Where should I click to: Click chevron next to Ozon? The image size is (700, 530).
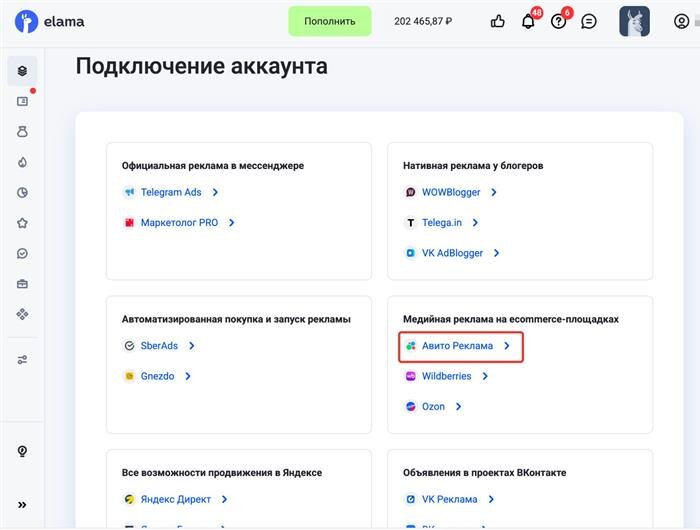point(458,406)
